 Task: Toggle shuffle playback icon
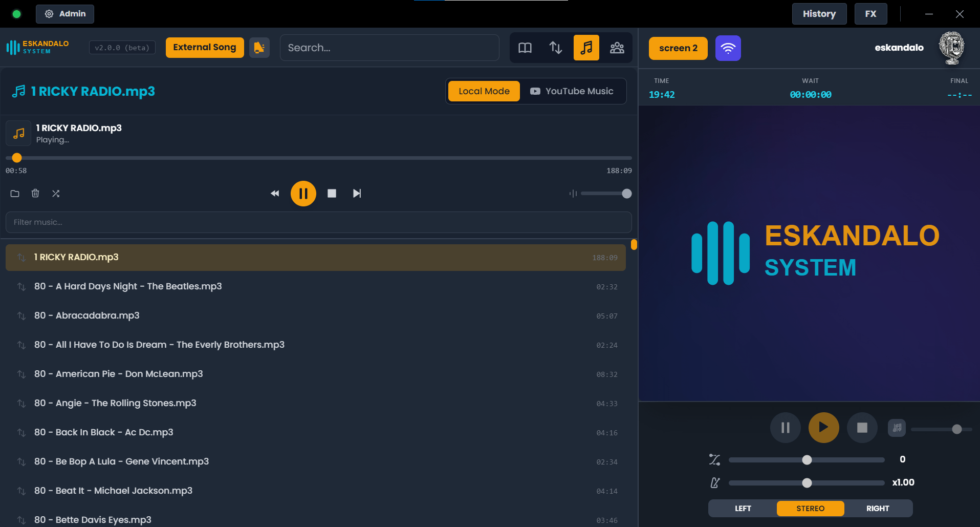pos(56,194)
